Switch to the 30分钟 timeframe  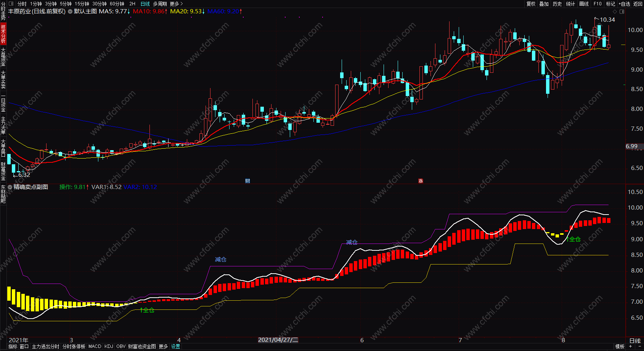click(x=100, y=4)
